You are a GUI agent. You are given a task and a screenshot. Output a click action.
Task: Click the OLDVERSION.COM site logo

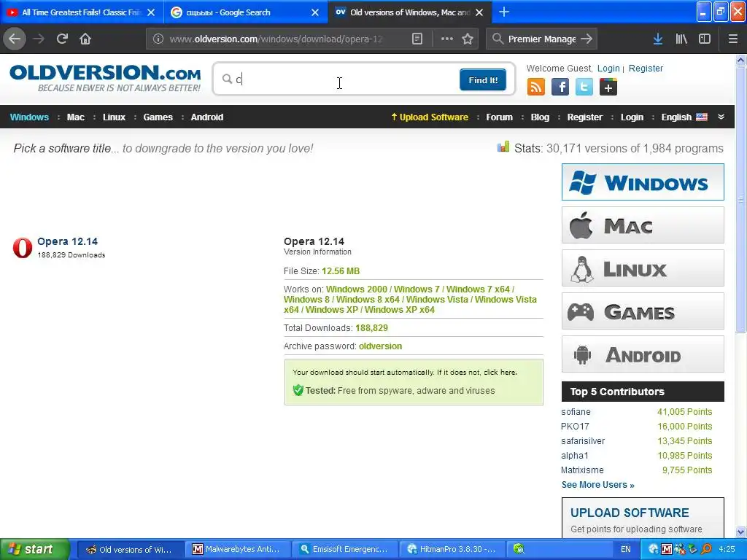point(105,78)
